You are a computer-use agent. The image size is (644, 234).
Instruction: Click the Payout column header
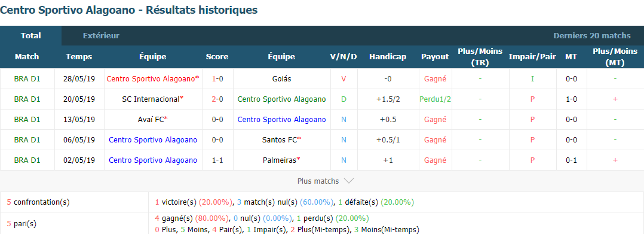[x=435, y=57]
